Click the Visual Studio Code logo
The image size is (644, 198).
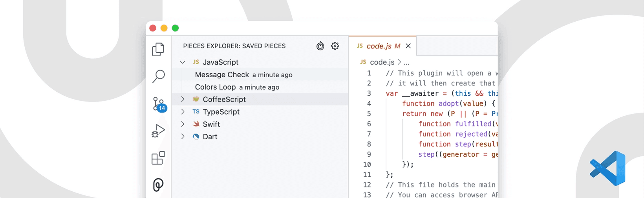(607, 168)
